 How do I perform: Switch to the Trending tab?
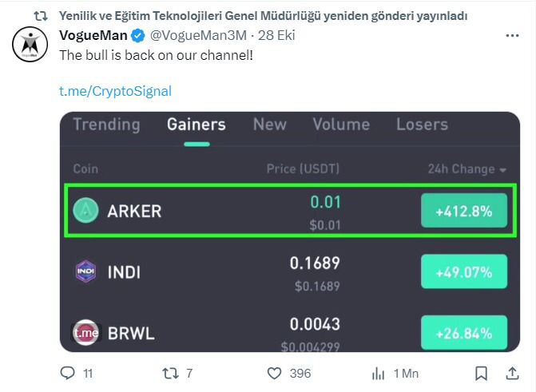pyautogui.click(x=106, y=125)
